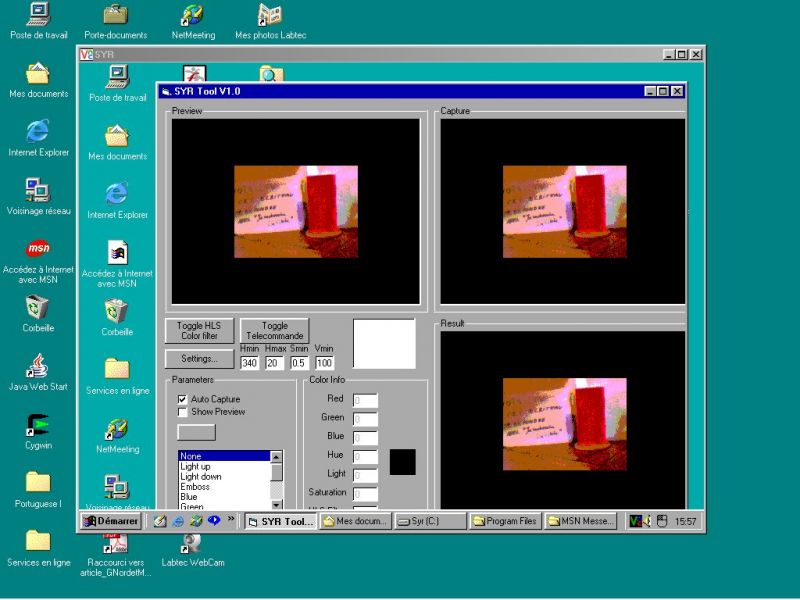The height and width of the screenshot is (600, 800).
Task: Switch to Mes docum... taskbar button
Action: 356,521
